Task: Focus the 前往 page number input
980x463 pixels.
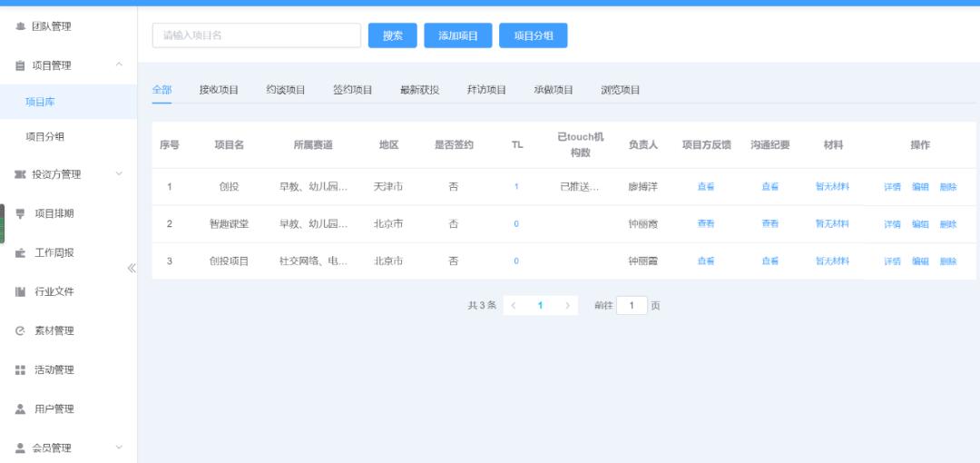Action: [632, 305]
